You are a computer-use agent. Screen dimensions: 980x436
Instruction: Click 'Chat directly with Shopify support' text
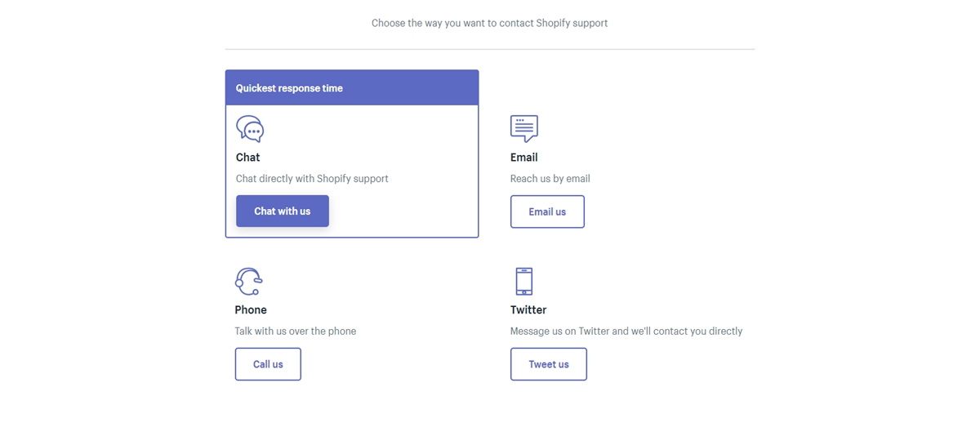coord(312,178)
